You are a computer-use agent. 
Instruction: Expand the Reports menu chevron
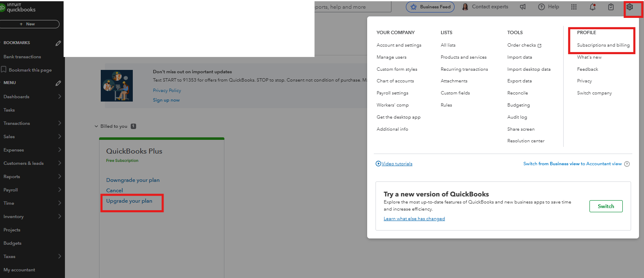coord(60,176)
